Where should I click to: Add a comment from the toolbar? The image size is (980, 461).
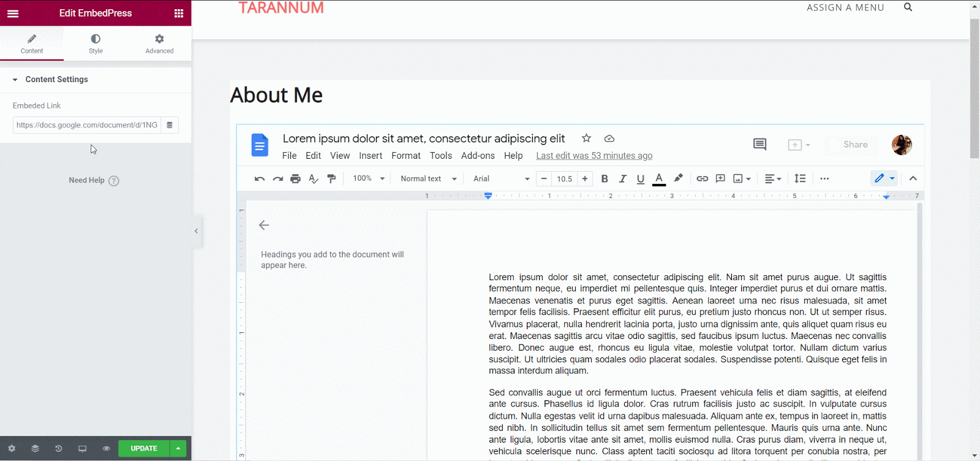(x=720, y=178)
